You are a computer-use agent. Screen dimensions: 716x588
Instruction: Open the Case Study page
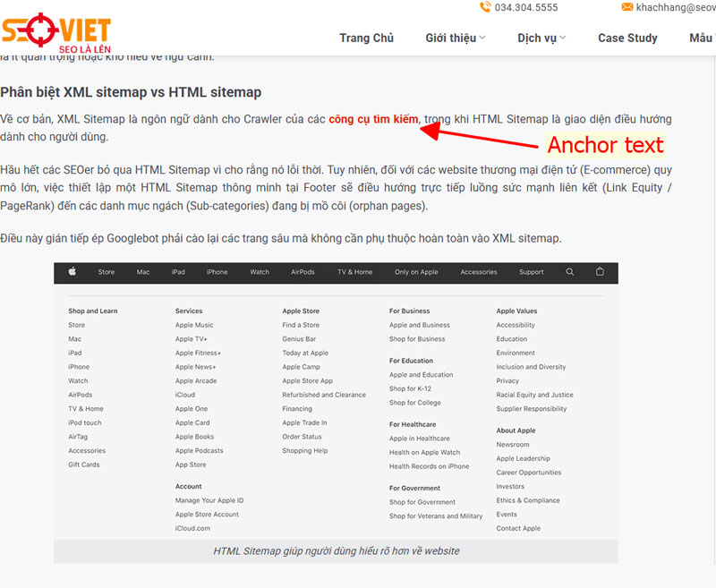tap(627, 38)
